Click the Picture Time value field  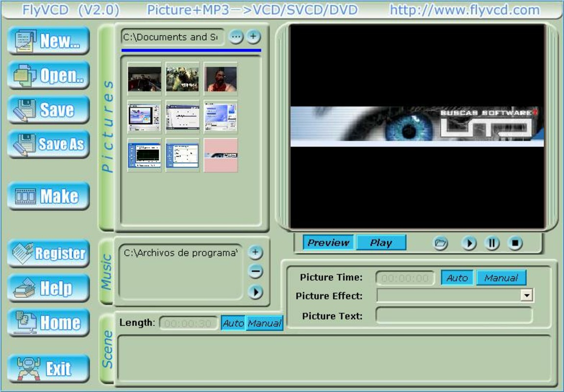405,278
